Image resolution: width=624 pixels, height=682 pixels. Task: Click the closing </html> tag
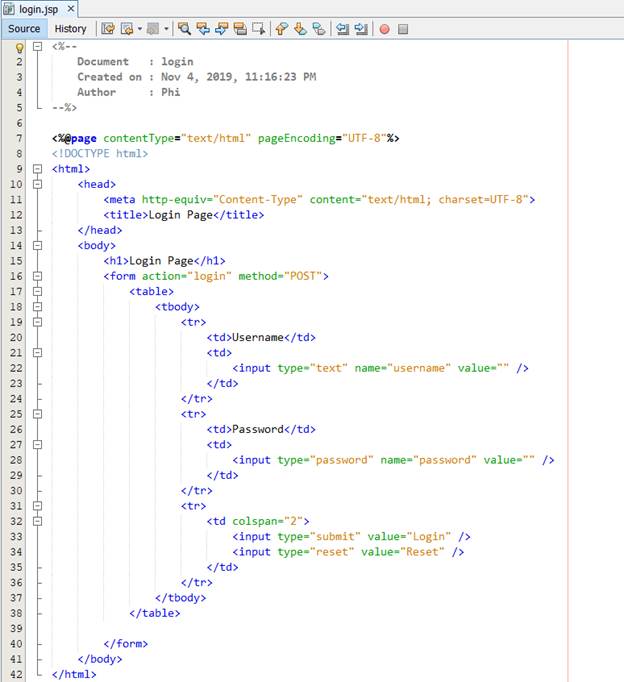pos(74,674)
